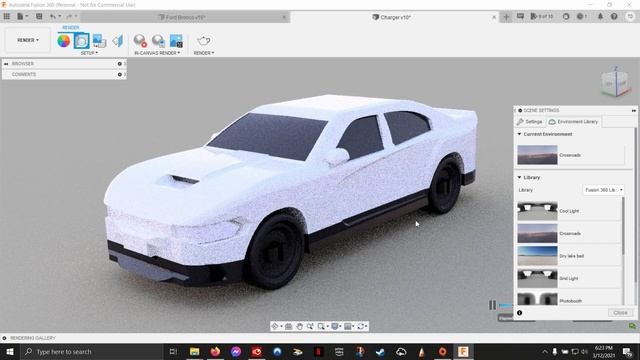Save the design with the save icon
This screenshot has width=640, height=360.
[x=39, y=17]
